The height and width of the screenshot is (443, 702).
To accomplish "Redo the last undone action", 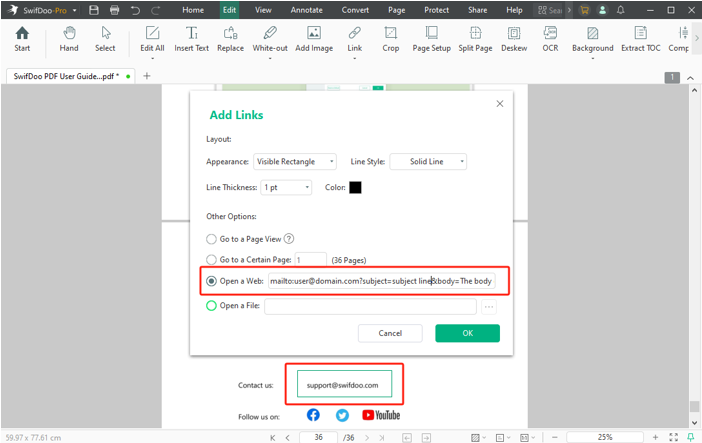I will pos(155,10).
